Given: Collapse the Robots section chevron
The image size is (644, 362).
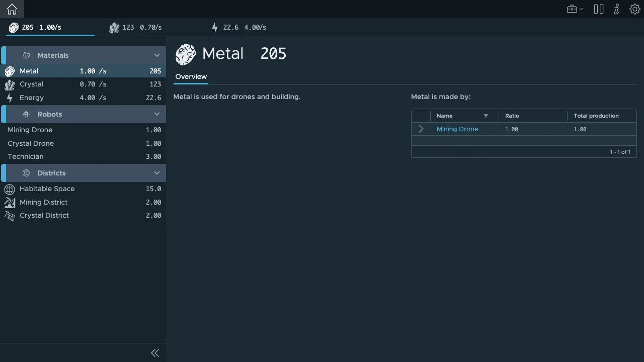Looking at the screenshot, I should (156, 114).
